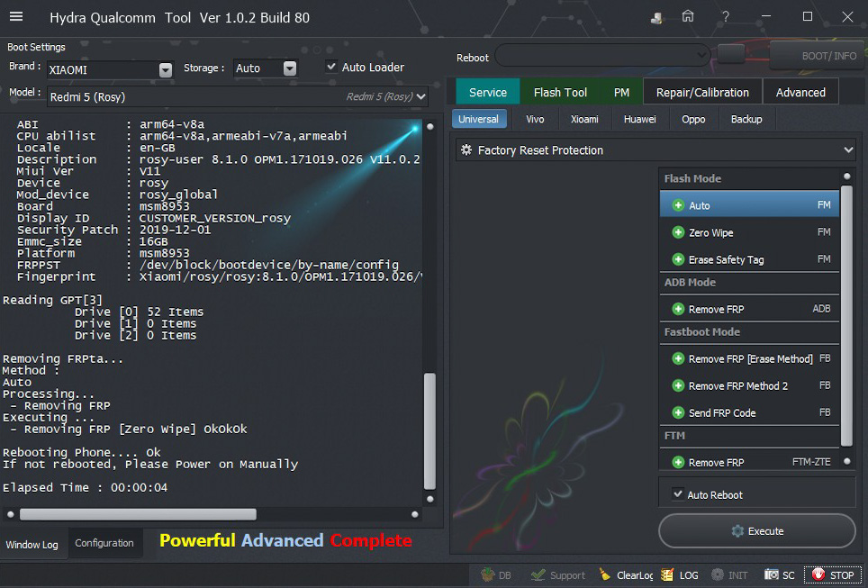This screenshot has width=868, height=588.
Task: Open the Storage dropdown set to Auto
Action: pyautogui.click(x=289, y=68)
